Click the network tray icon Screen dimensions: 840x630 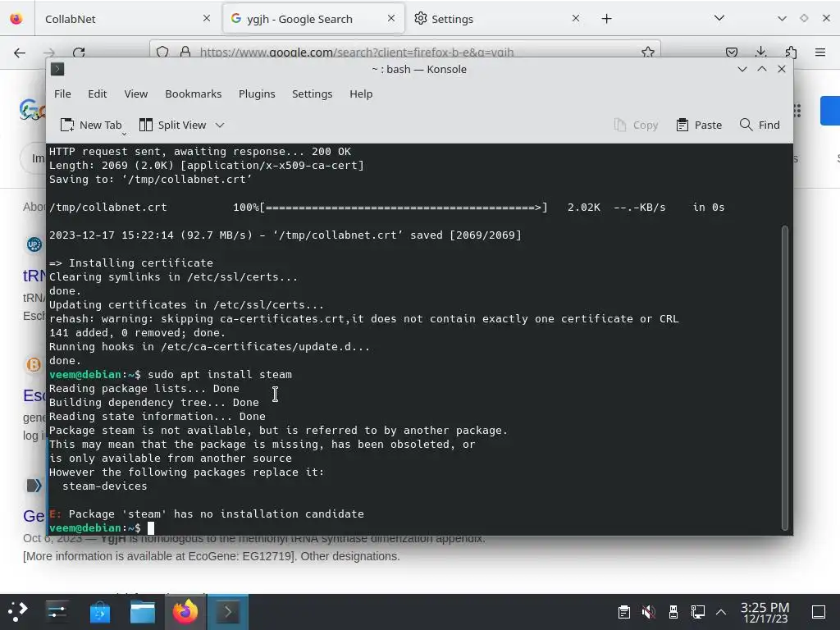697,611
